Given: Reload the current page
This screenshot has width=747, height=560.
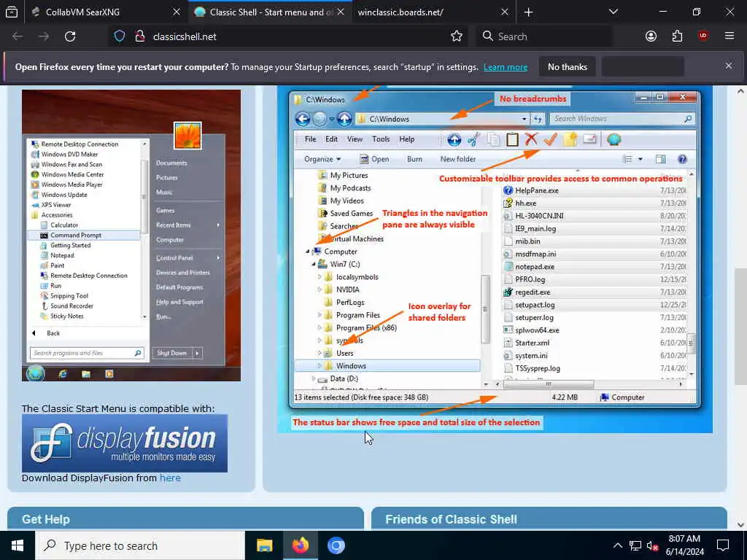Looking at the screenshot, I should pyautogui.click(x=70, y=36).
